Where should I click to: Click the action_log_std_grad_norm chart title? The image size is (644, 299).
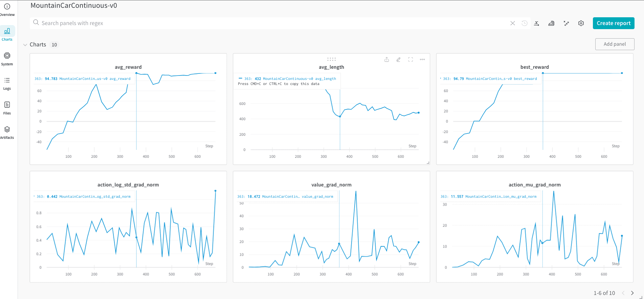click(128, 185)
